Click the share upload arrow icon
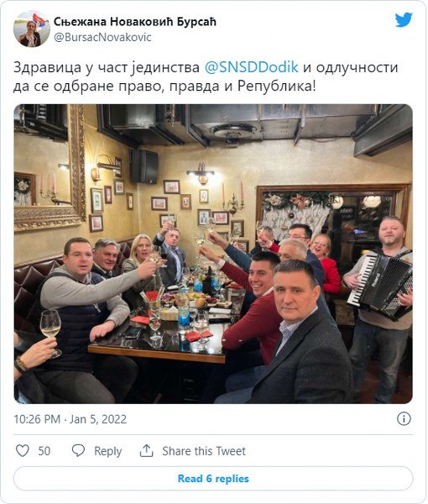 [146, 450]
